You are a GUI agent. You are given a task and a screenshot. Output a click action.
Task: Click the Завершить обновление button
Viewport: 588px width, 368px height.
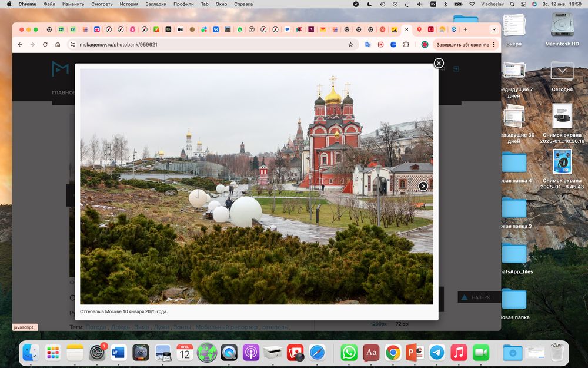462,44
